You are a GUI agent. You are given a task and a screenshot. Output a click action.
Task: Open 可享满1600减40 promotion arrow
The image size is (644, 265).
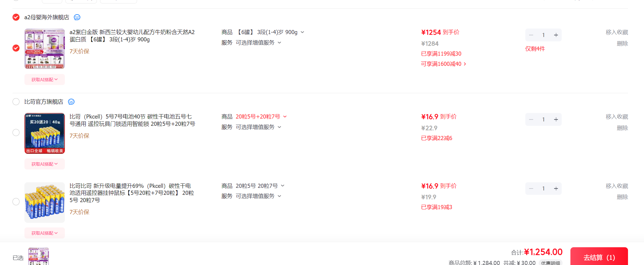[x=465, y=64]
